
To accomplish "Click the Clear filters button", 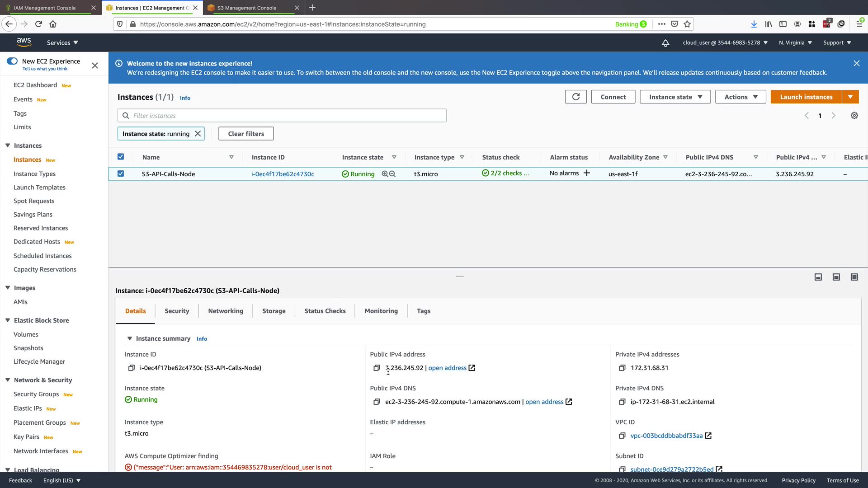I will point(246,134).
